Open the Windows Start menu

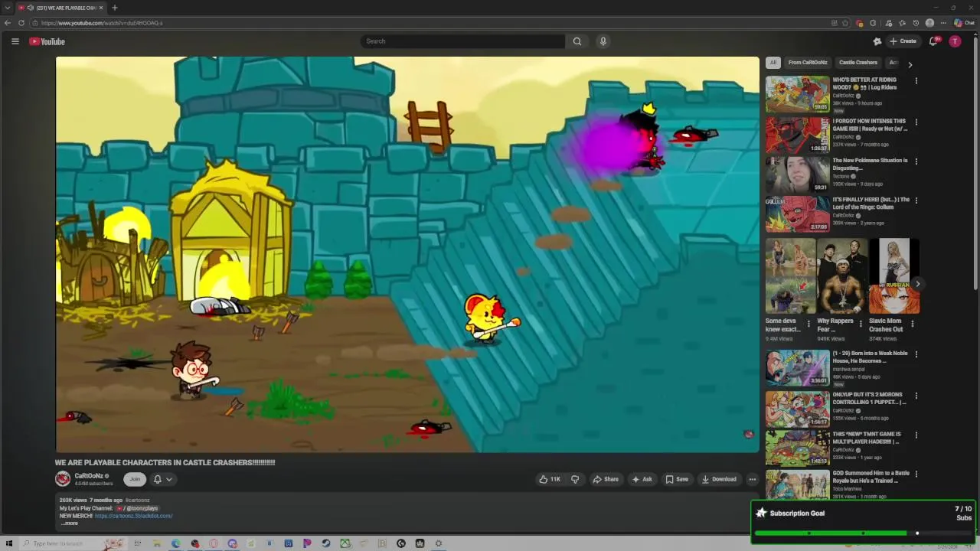tap(9, 543)
